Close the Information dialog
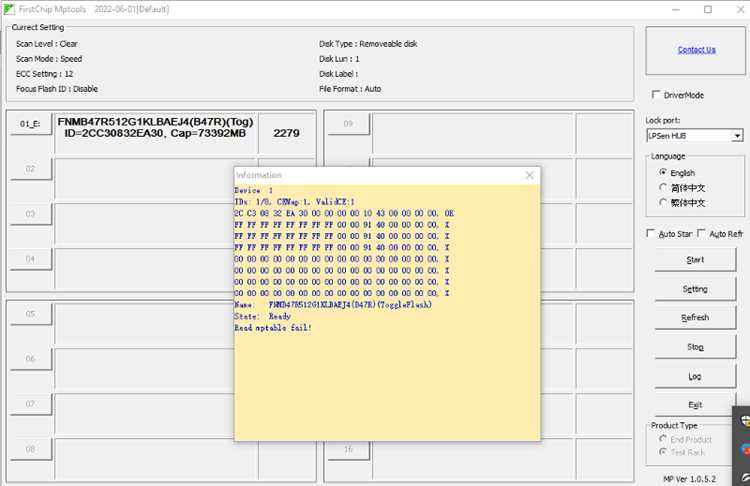The image size is (750, 486). pos(529,175)
